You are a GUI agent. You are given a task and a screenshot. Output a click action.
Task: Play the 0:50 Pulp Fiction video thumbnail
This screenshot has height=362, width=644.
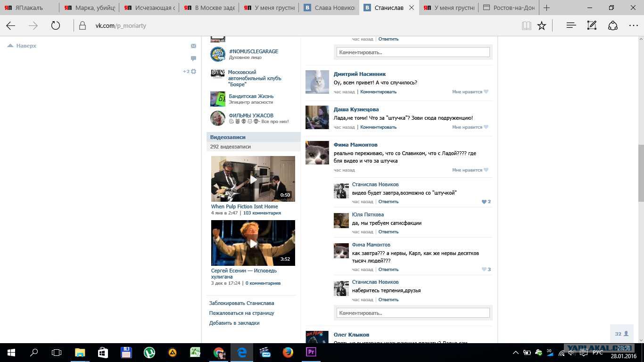(x=253, y=179)
